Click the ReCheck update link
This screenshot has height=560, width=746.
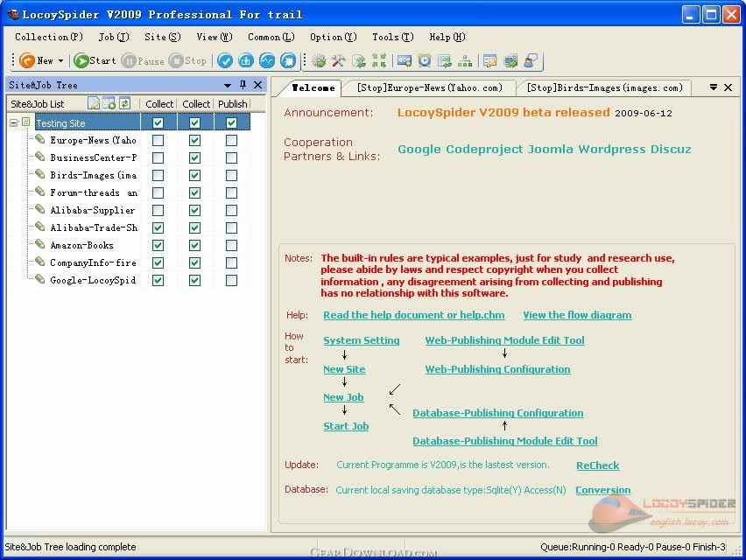click(x=597, y=465)
